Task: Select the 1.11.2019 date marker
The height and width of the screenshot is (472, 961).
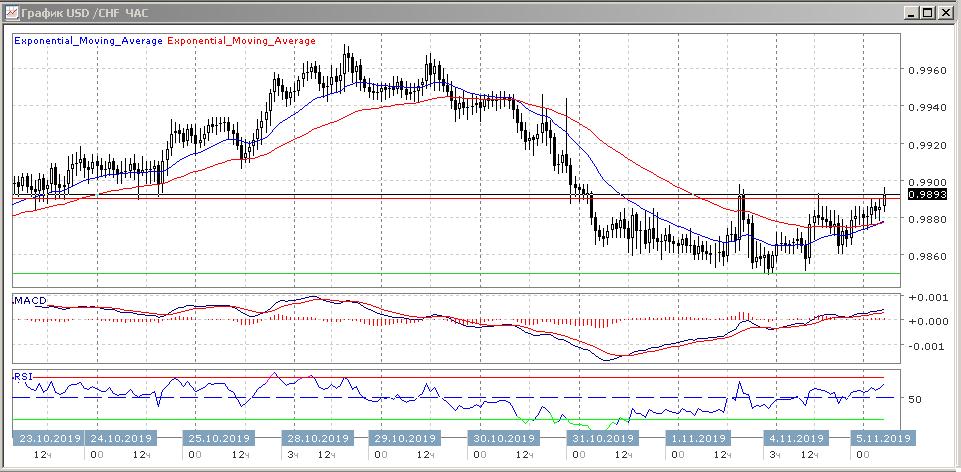Action: tap(699, 438)
